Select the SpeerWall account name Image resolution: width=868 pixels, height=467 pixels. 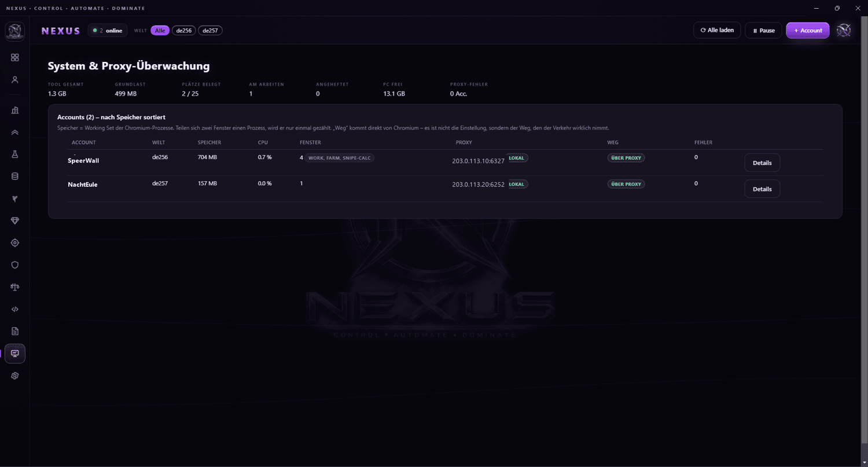tap(83, 160)
